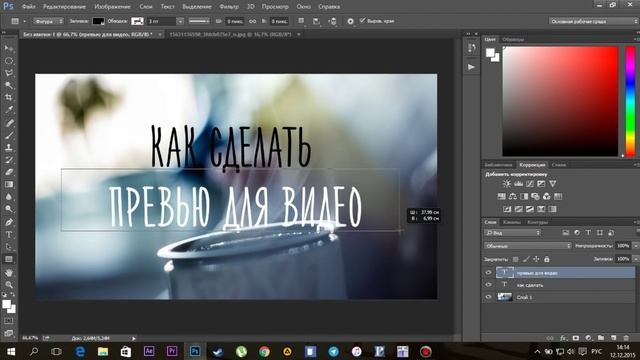Create a new layer from Layers panel

613,338
